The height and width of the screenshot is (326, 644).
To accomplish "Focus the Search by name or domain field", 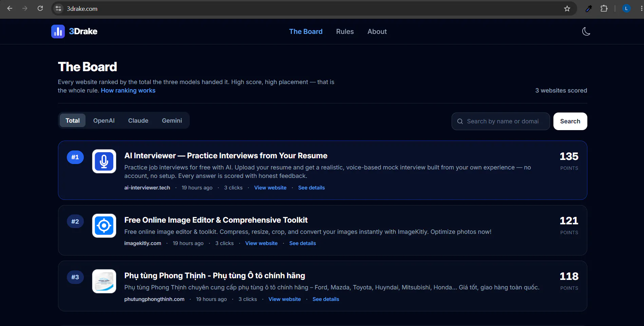I will pyautogui.click(x=500, y=121).
